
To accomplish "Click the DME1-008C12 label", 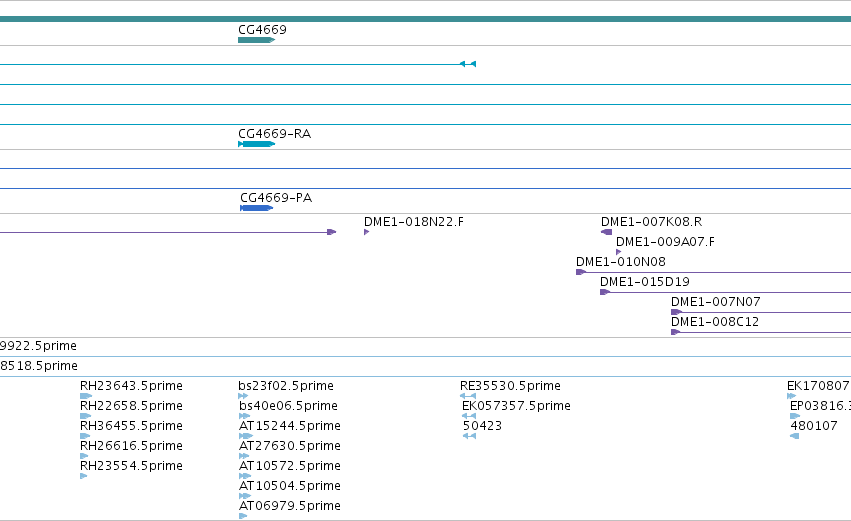I will coord(715,322).
